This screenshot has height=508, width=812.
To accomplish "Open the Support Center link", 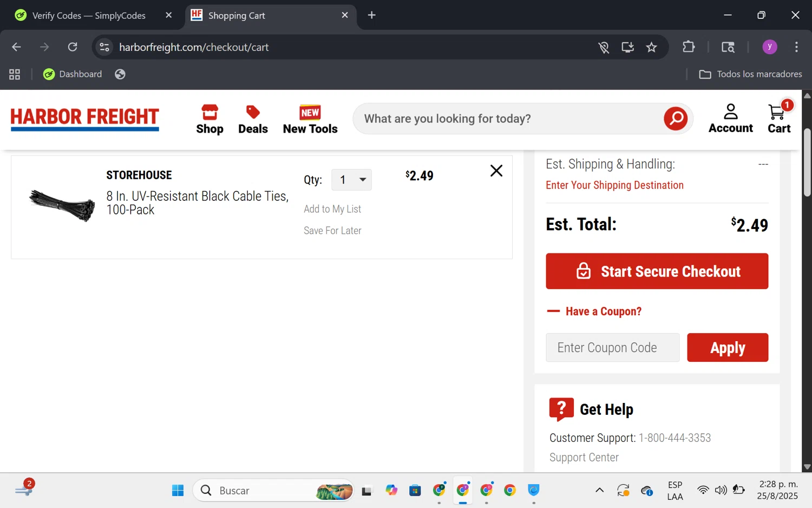I will point(584,458).
